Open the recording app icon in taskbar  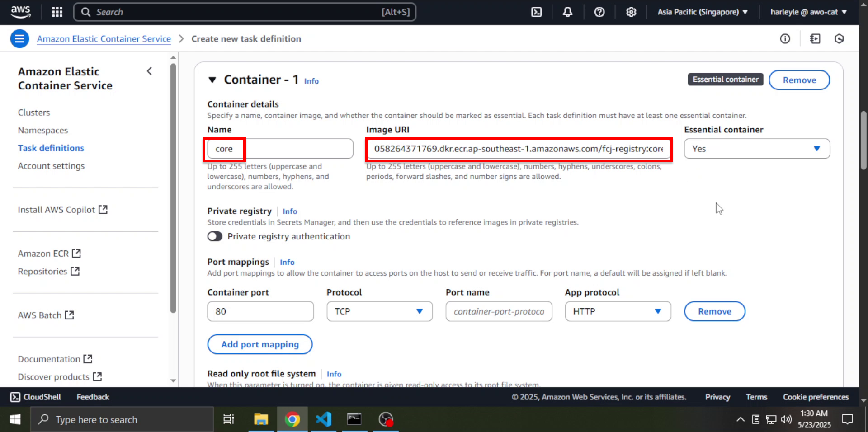click(x=386, y=419)
